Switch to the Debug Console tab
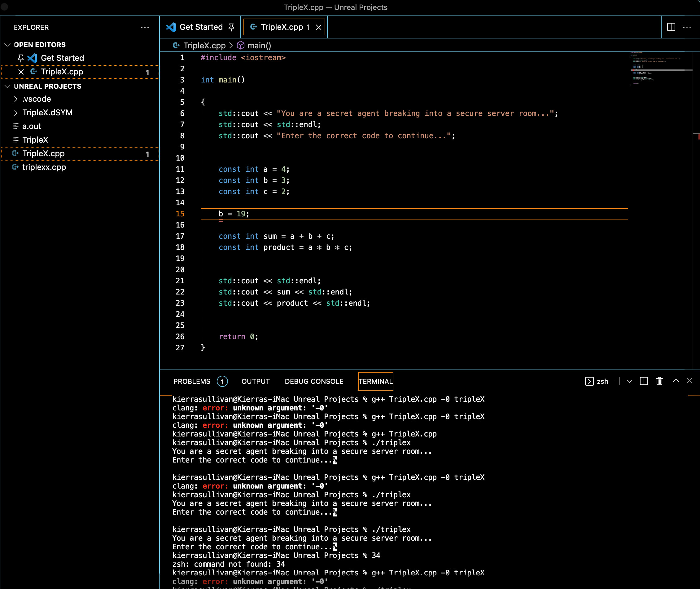The image size is (700, 589). (x=314, y=381)
